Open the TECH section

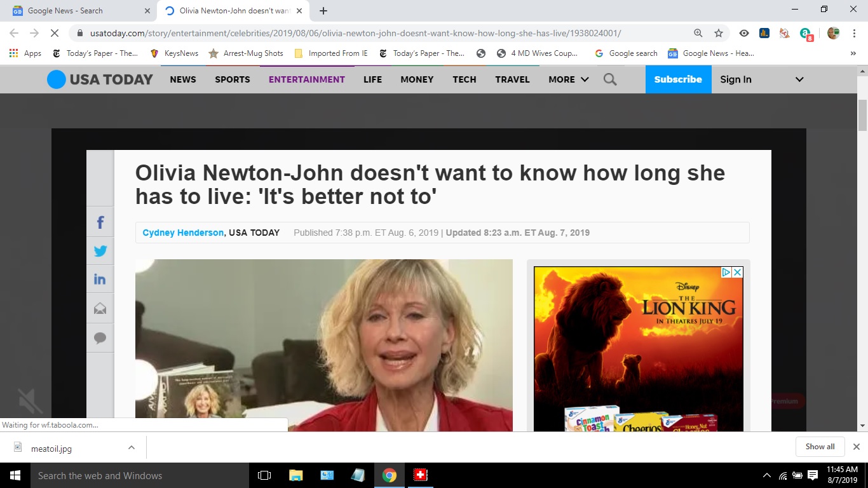465,79
